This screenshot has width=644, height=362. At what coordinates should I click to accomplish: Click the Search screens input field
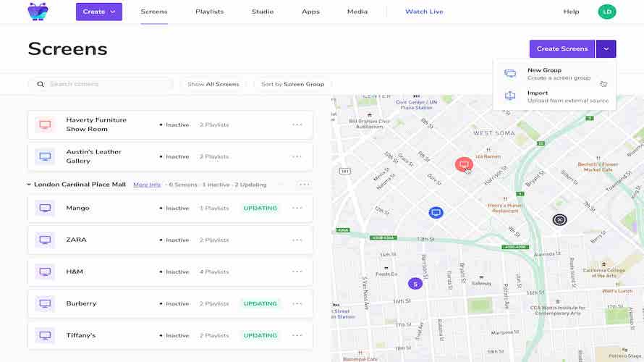[x=107, y=84]
